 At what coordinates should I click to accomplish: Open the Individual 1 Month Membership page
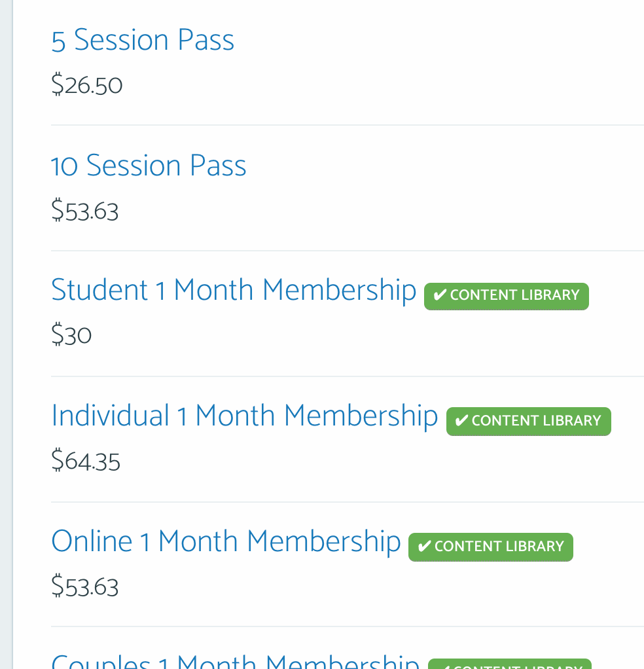coord(245,416)
